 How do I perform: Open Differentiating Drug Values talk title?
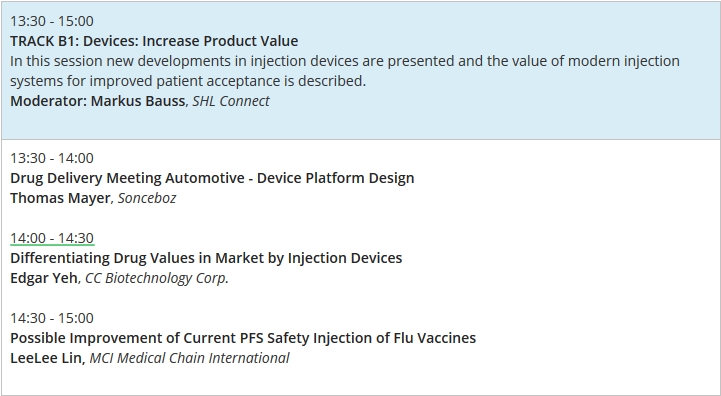(x=206, y=258)
